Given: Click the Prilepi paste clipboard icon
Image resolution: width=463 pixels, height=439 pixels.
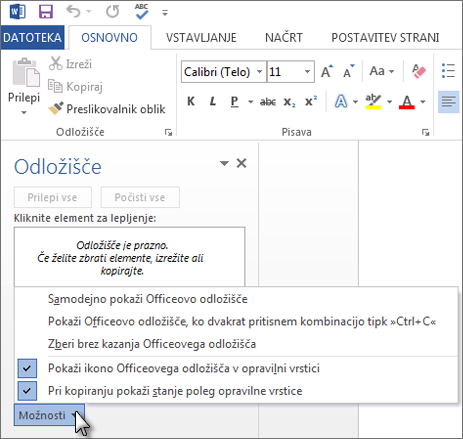Looking at the screenshot, I should [26, 73].
